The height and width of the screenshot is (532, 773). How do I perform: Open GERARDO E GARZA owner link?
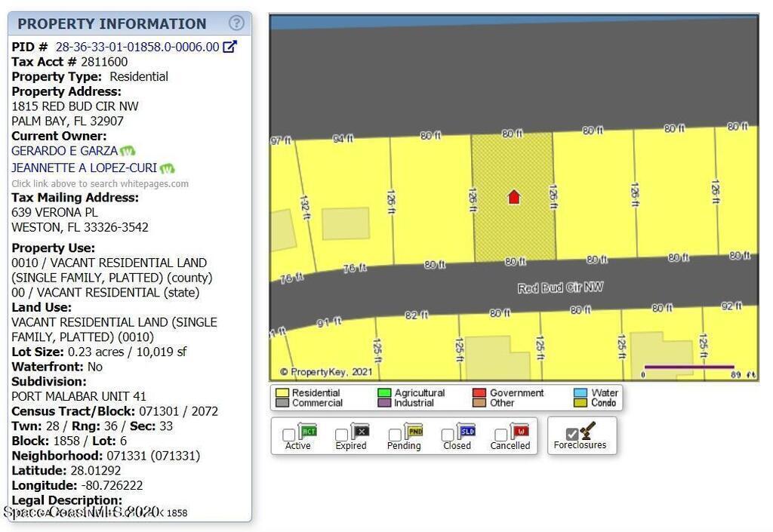(64, 151)
